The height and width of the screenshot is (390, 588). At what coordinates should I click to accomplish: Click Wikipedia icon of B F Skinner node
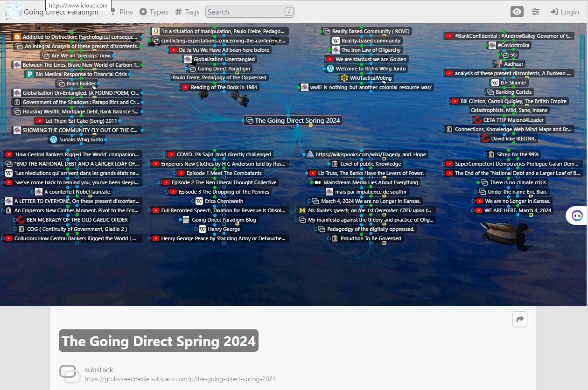pos(495,83)
